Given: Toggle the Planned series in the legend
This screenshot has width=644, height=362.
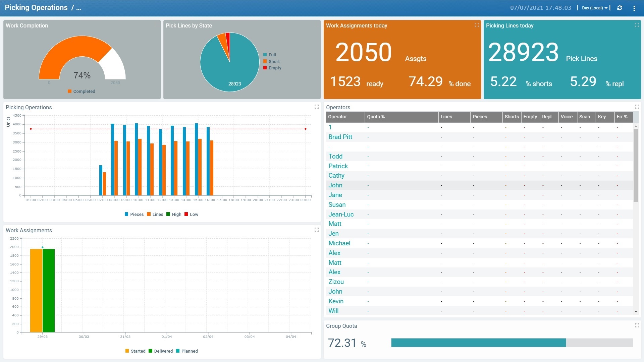Looking at the screenshot, I should click(x=187, y=351).
